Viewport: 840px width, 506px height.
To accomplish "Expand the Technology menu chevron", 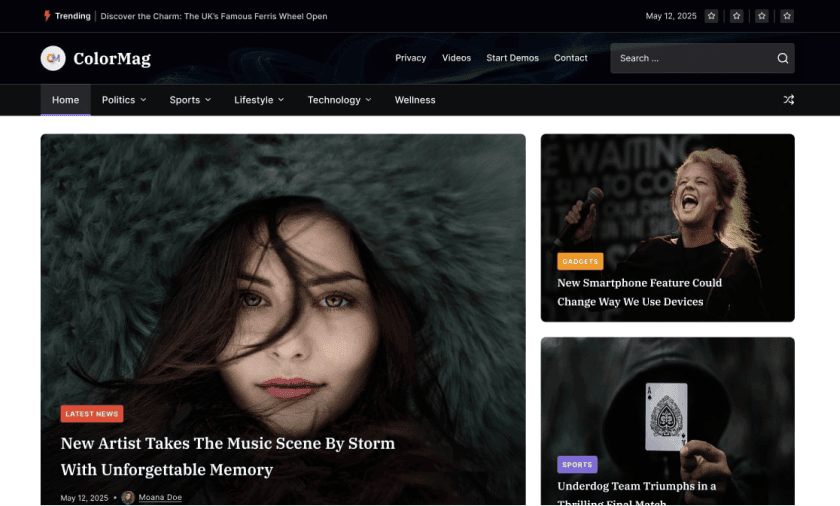I will [368, 100].
